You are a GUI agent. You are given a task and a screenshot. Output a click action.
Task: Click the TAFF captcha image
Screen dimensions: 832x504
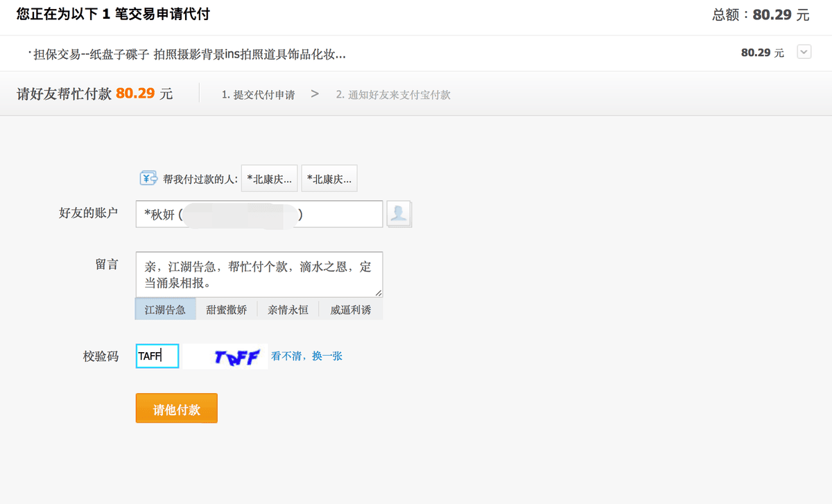225,356
